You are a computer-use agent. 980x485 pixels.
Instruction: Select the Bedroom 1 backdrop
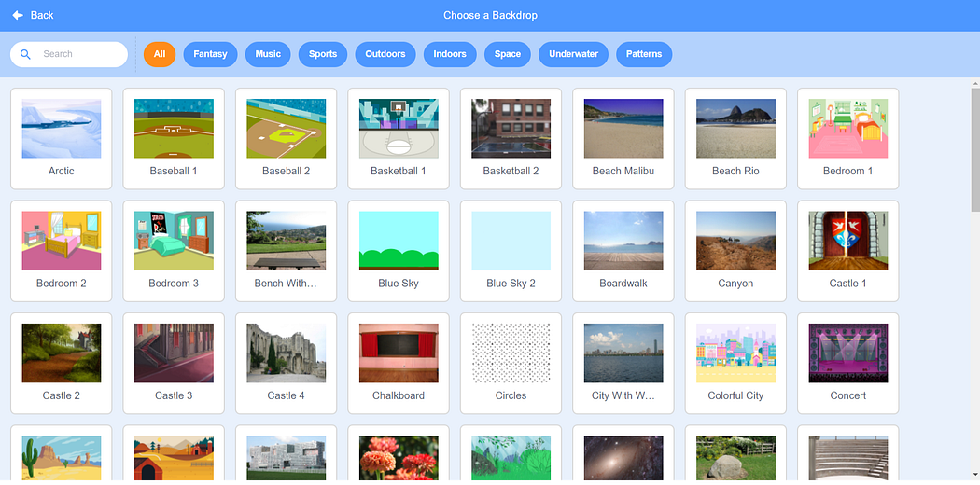(848, 139)
